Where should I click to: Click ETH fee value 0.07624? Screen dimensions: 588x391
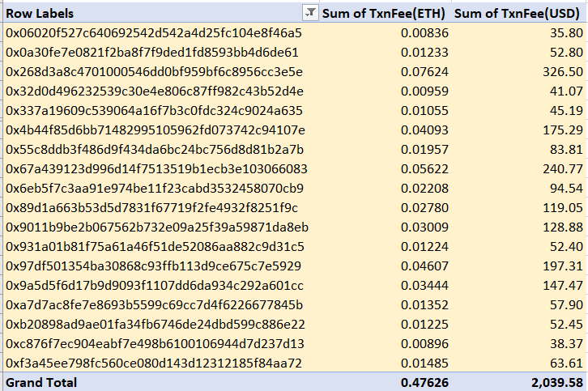(x=424, y=71)
